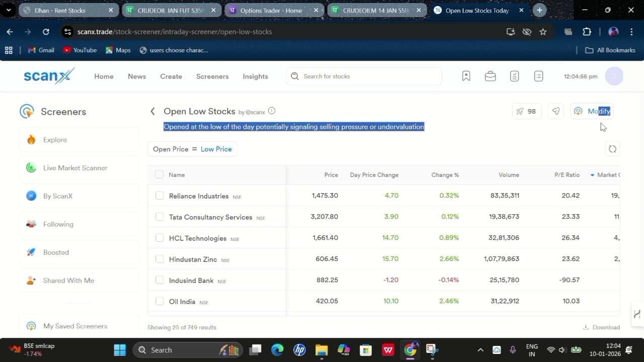This screenshot has width=644, height=362.
Task: Open the HP app from the taskbar
Action: 299,350
